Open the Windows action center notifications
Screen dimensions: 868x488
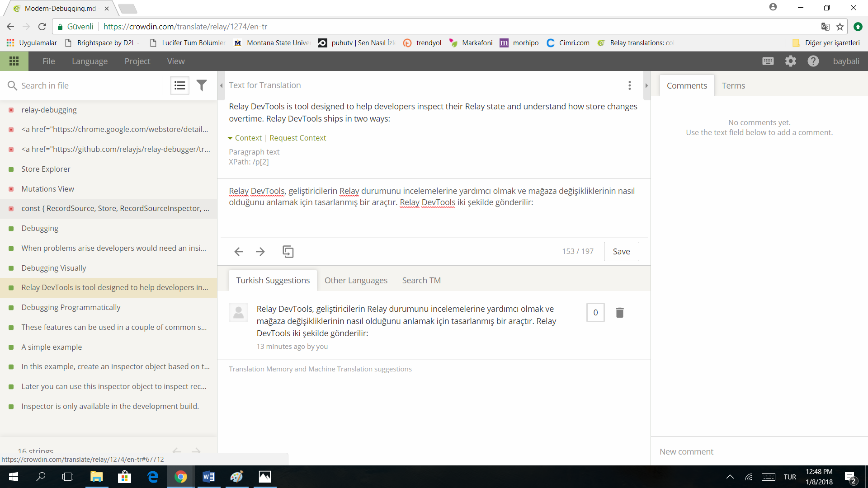(x=850, y=477)
